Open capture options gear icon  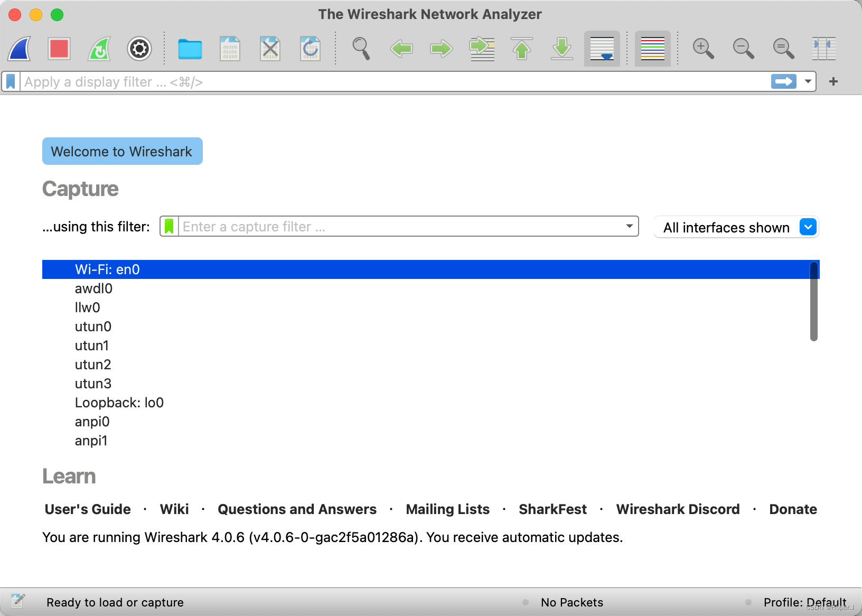pos(139,49)
